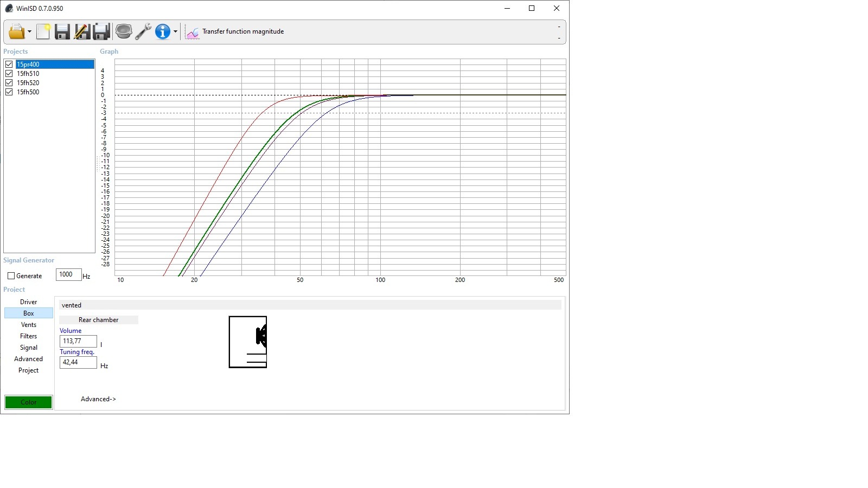Uncheck the 15fh520 project checkbox
The image size is (868, 488).
(9, 83)
